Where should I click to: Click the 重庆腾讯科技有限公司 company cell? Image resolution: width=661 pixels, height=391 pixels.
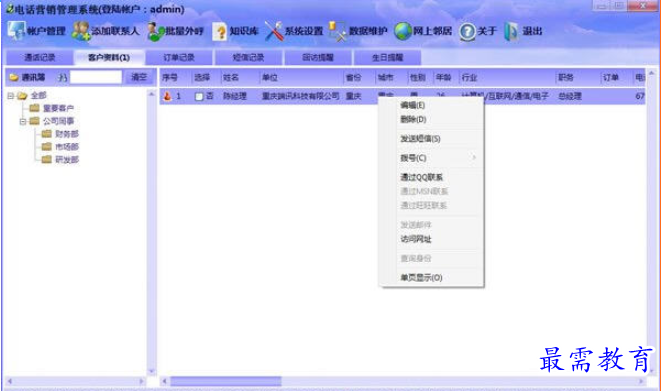(x=301, y=96)
